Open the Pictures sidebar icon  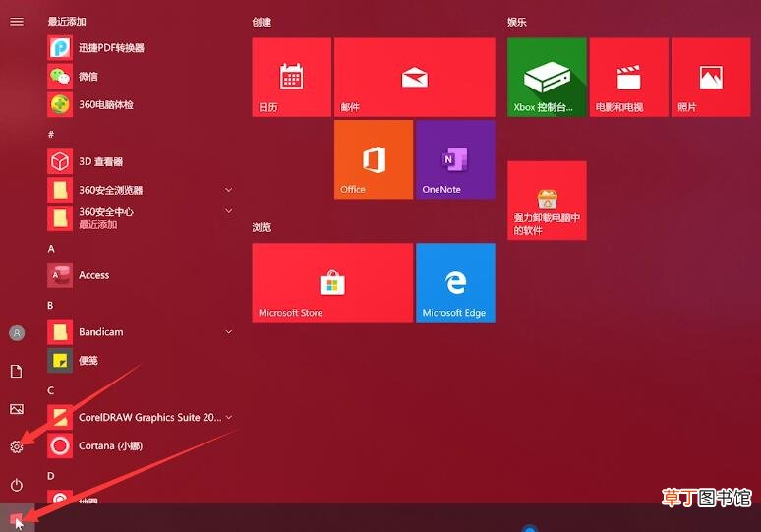tap(17, 409)
